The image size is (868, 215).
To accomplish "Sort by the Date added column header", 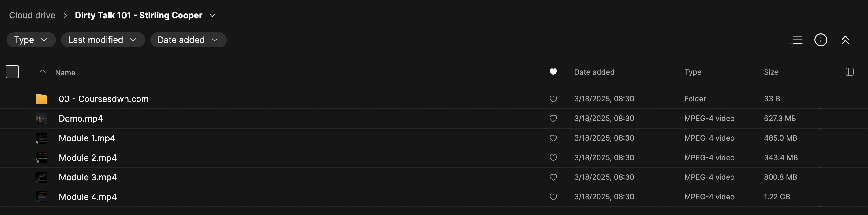I will 594,72.
